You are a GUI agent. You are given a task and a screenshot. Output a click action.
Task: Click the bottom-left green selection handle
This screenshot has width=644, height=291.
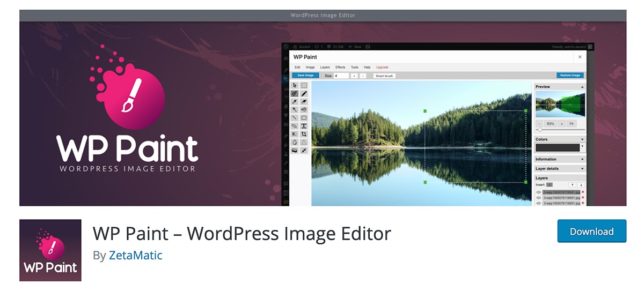pyautogui.click(x=425, y=182)
